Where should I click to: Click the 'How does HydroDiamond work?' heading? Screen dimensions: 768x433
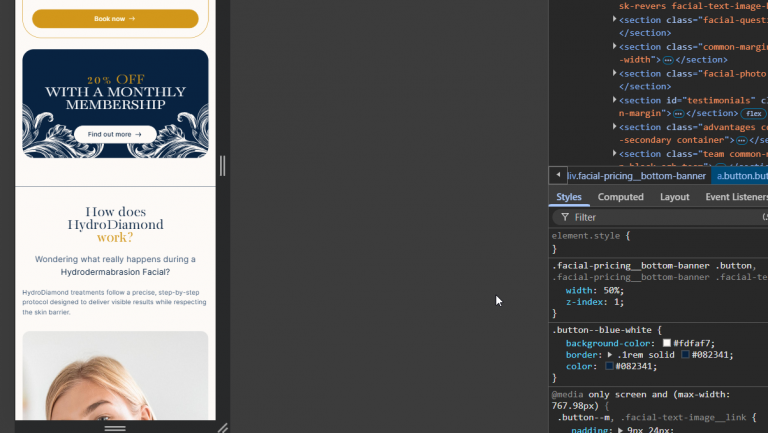point(115,224)
